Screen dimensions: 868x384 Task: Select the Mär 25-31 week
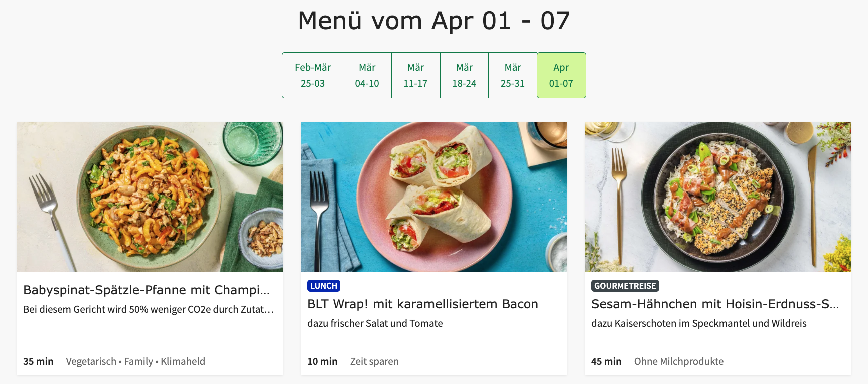pos(513,75)
